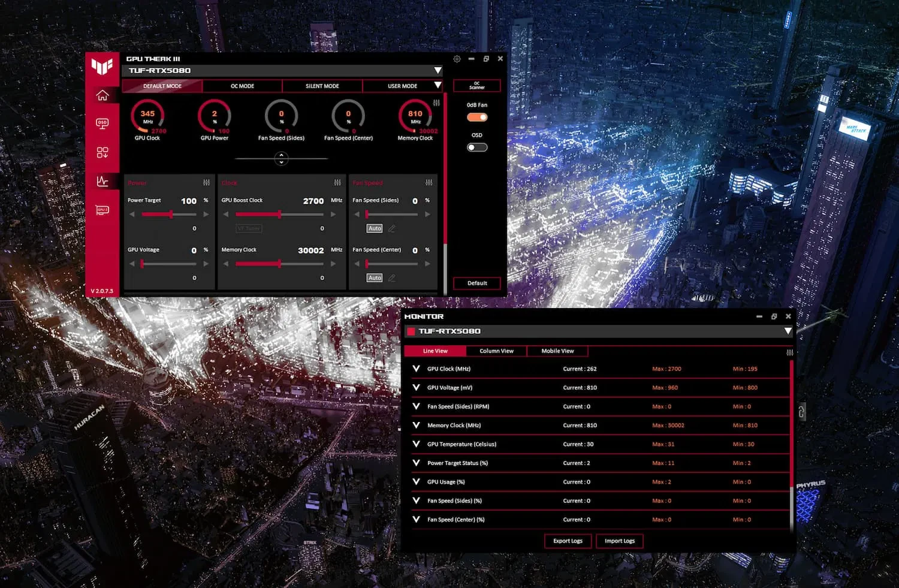The image size is (899, 588).
Task: Open the OSD settings from the sidebar
Action: [102, 123]
